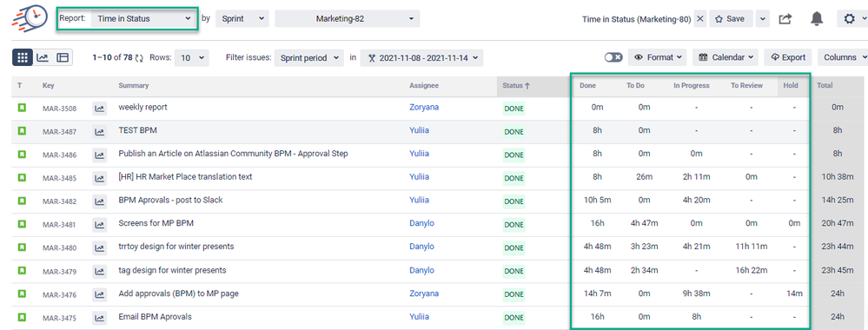Sort by the Summary column header
868x330 pixels.
(134, 86)
